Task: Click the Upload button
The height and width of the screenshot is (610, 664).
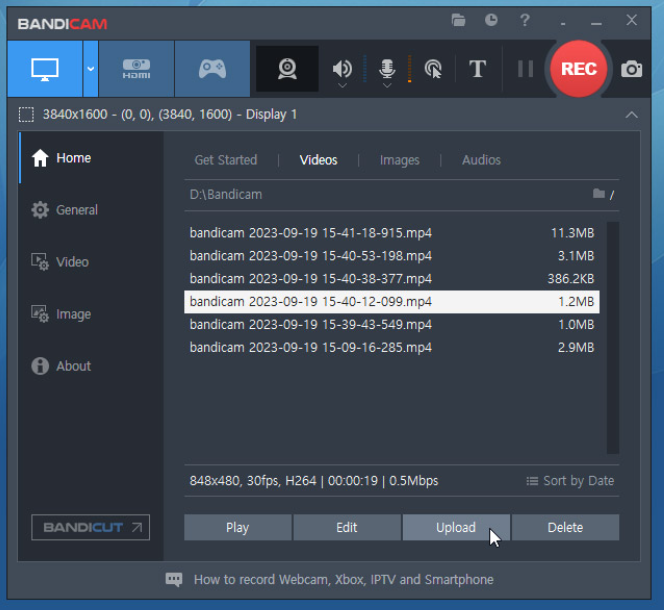Action: [456, 527]
